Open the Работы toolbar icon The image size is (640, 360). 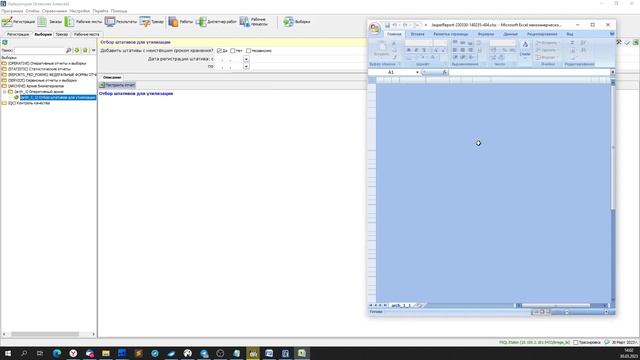[173, 22]
